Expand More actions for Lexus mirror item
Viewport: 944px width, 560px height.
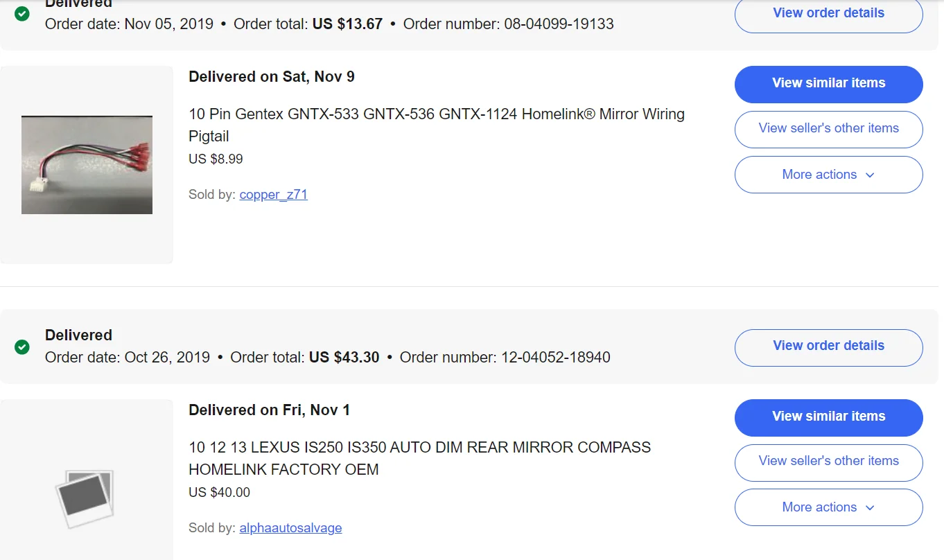(x=828, y=507)
